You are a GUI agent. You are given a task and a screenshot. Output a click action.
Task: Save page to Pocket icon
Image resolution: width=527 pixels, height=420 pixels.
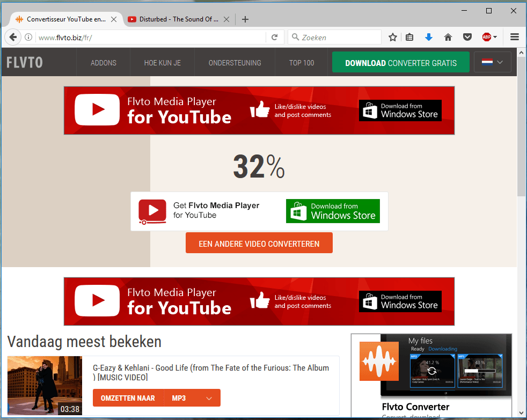coord(467,38)
